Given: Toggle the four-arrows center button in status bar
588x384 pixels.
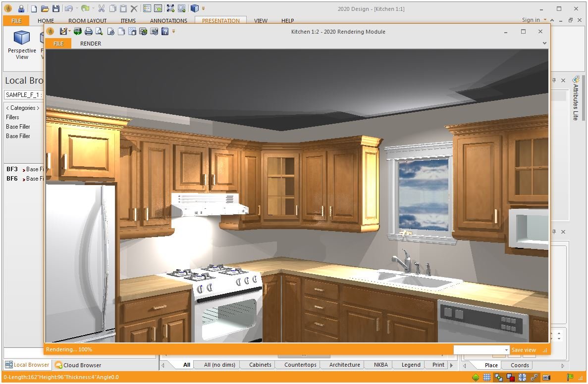Looking at the screenshot, I should (x=523, y=377).
